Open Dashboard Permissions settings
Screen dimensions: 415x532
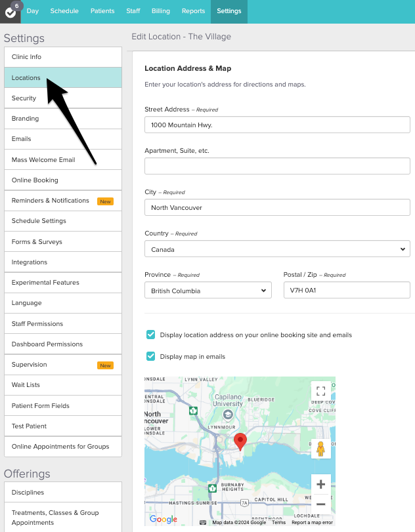point(63,344)
